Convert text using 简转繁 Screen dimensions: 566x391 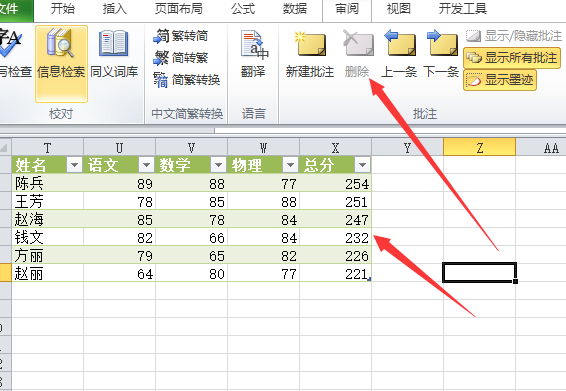[x=180, y=58]
